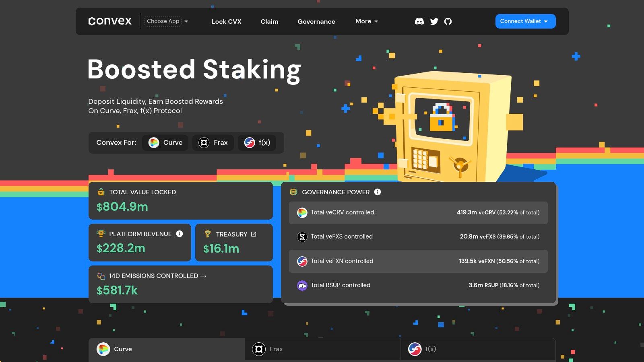Click Frax logo in Convex For bar

(x=204, y=142)
